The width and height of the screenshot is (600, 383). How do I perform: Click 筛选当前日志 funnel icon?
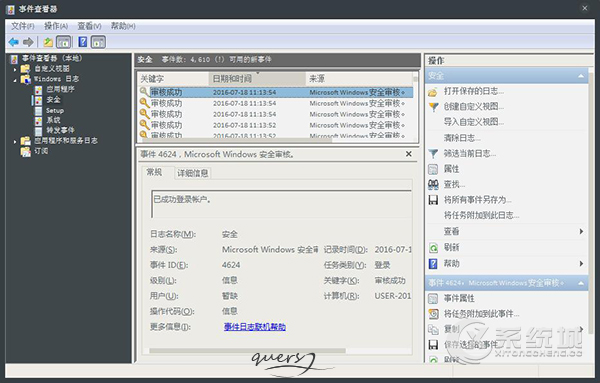pyautogui.click(x=433, y=153)
